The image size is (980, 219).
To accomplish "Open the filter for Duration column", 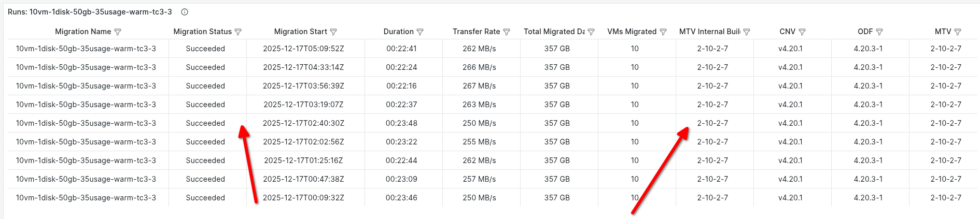I will pos(420,32).
